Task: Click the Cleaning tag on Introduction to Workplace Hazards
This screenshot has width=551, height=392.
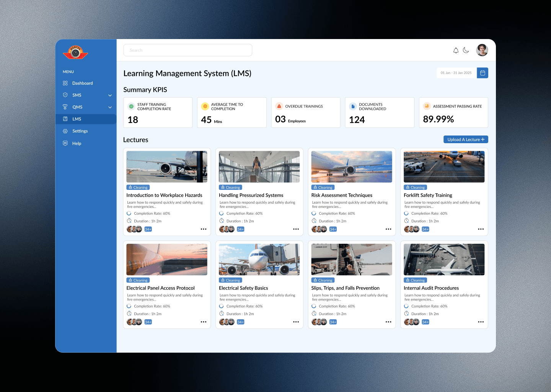Action: pyautogui.click(x=138, y=188)
